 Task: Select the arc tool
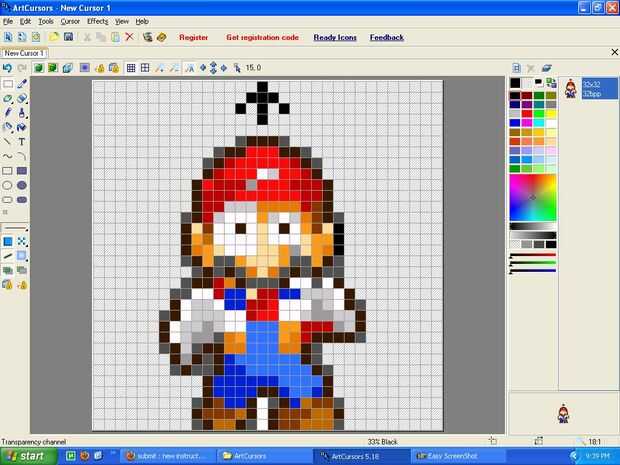[x=22, y=156]
